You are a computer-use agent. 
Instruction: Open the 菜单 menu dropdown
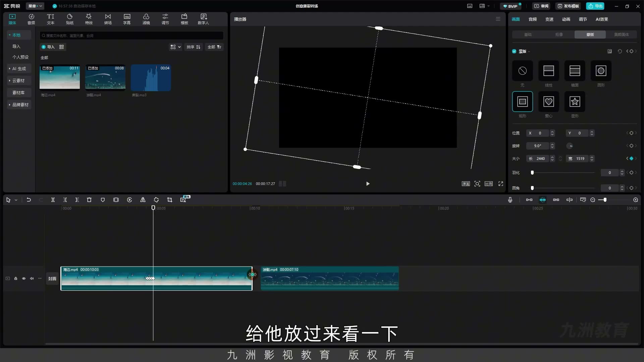35,6
